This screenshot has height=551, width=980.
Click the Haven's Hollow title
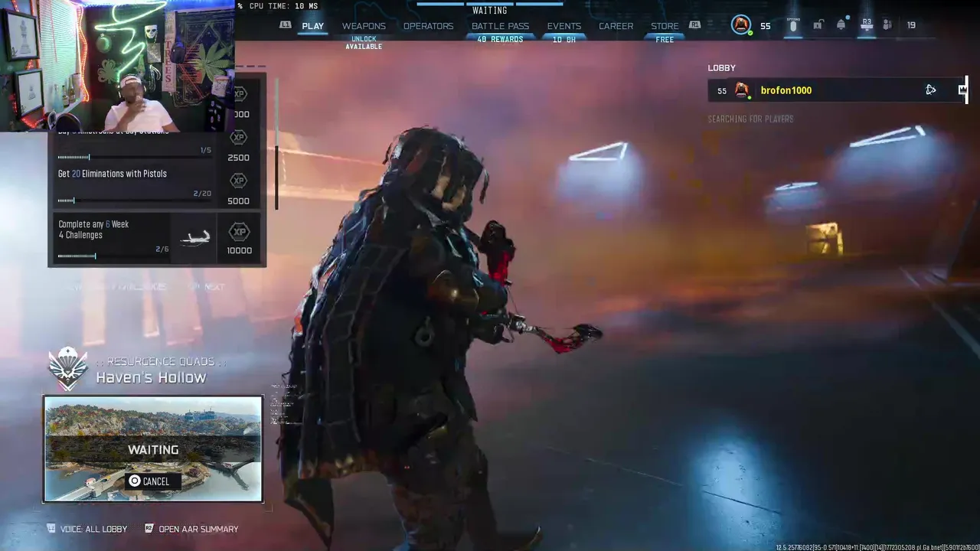[x=151, y=377]
